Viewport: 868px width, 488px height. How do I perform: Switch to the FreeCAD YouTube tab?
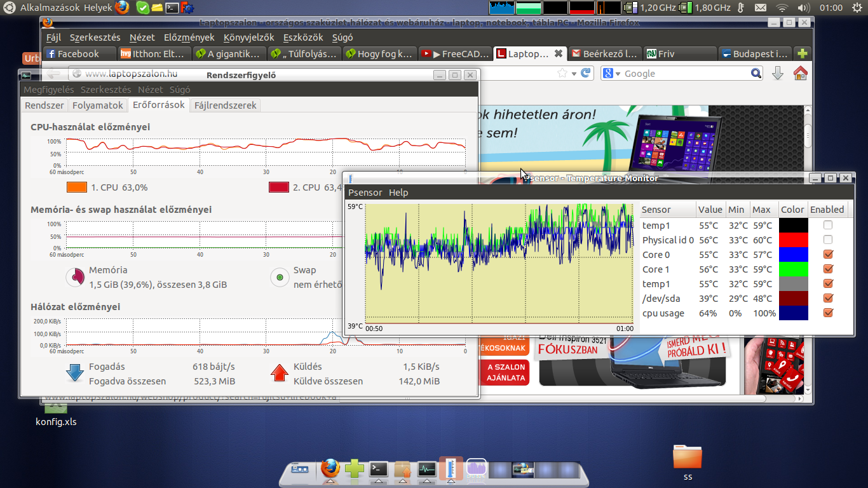coord(456,54)
